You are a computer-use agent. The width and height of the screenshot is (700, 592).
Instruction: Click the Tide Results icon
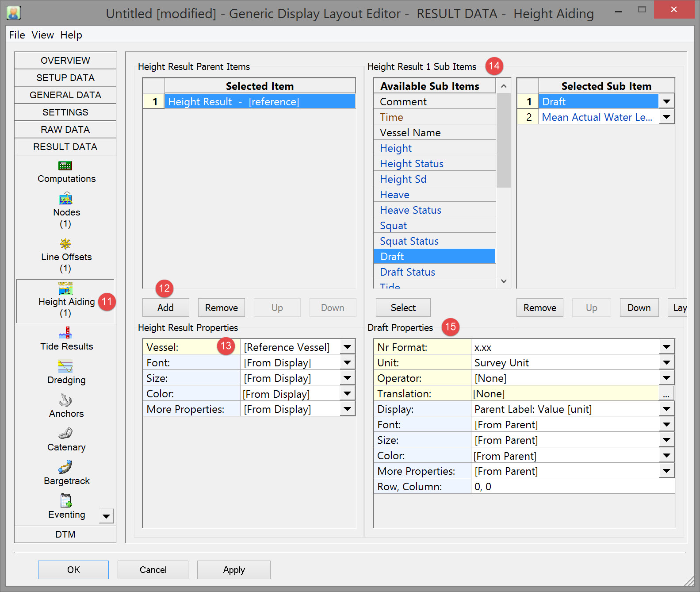pyautogui.click(x=65, y=333)
